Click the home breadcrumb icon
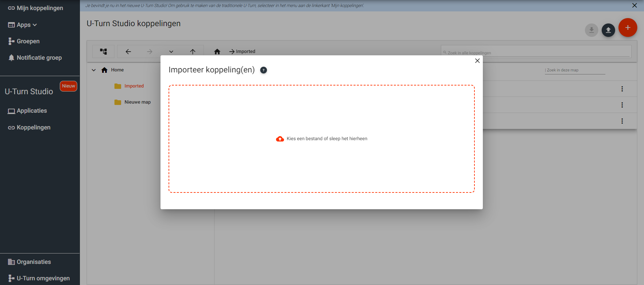 (217, 52)
